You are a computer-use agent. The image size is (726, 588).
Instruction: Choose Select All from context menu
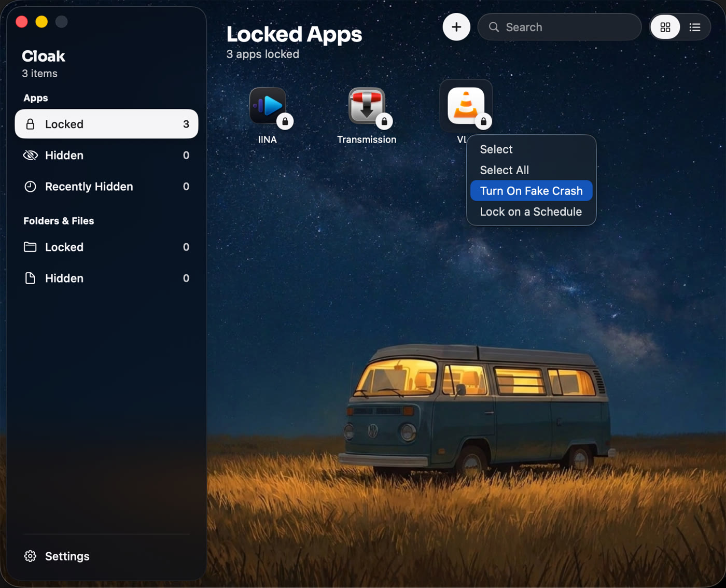531,170
